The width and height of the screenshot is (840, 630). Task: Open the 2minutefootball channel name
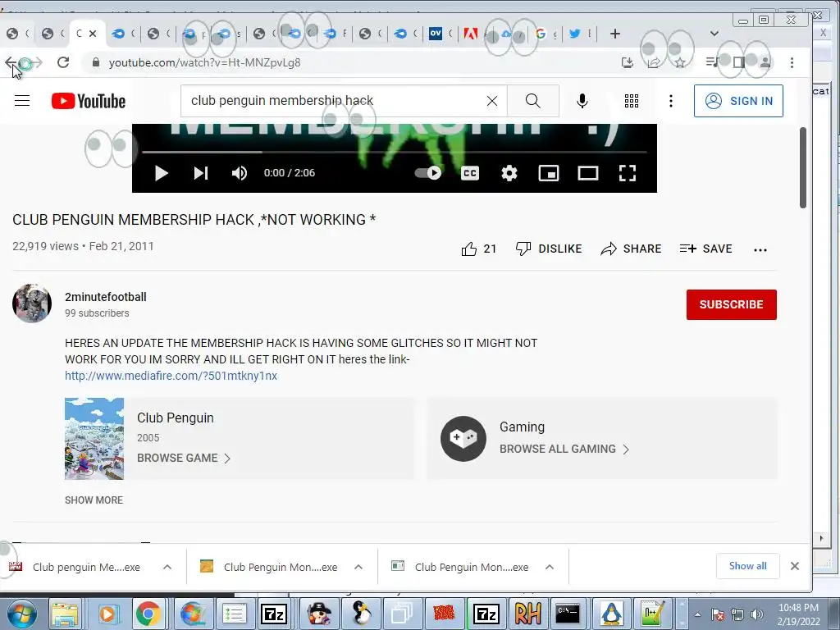point(106,297)
